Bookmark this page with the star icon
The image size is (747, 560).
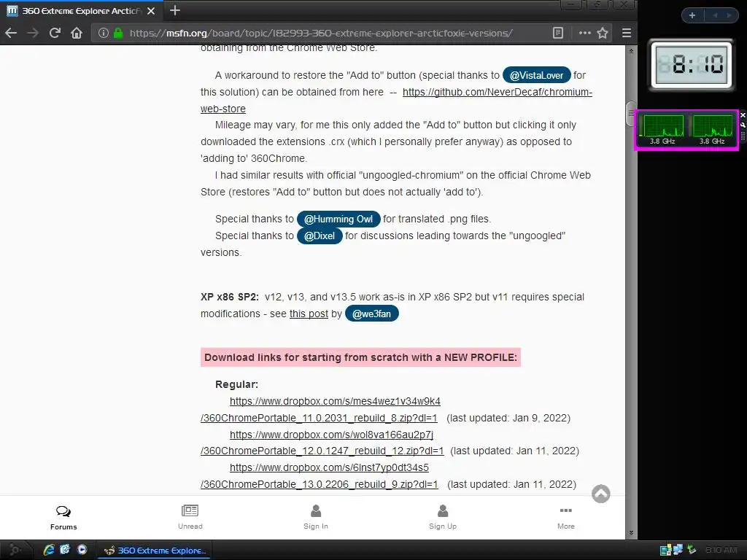(x=603, y=33)
